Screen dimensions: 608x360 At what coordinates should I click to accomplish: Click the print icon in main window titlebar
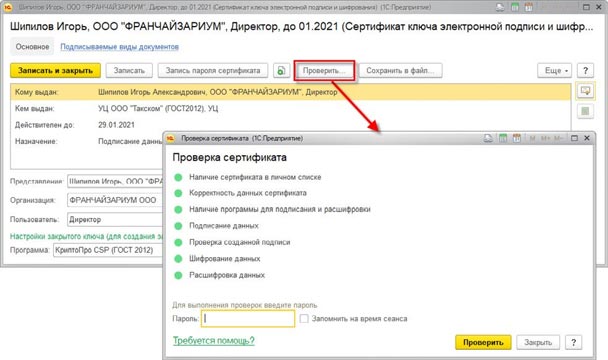click(501, 7)
